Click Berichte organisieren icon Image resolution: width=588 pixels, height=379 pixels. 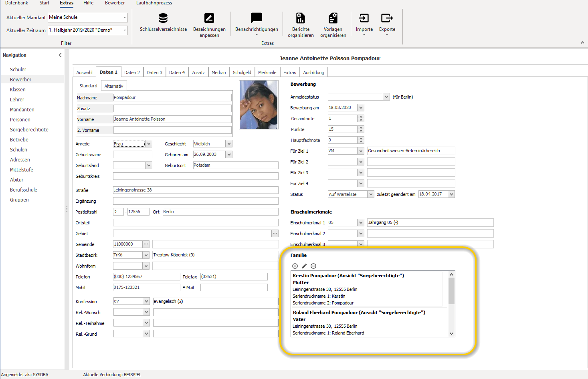click(301, 18)
